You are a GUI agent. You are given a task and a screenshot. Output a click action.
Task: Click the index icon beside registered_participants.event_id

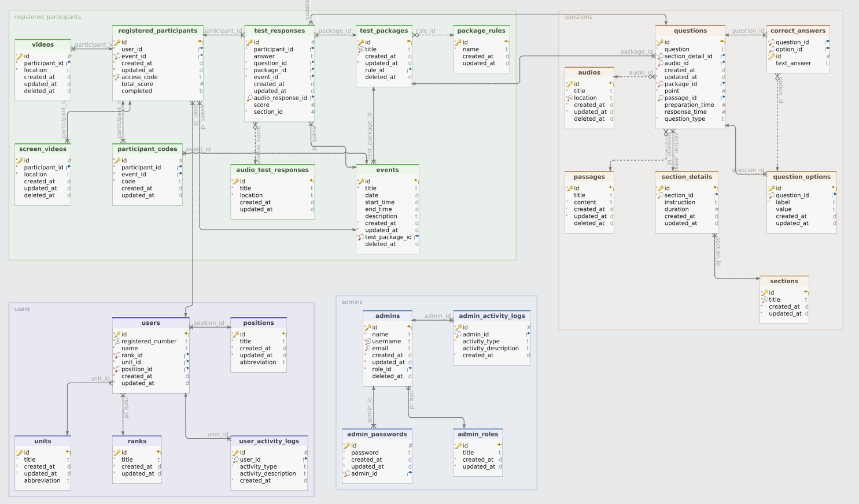[x=116, y=56]
